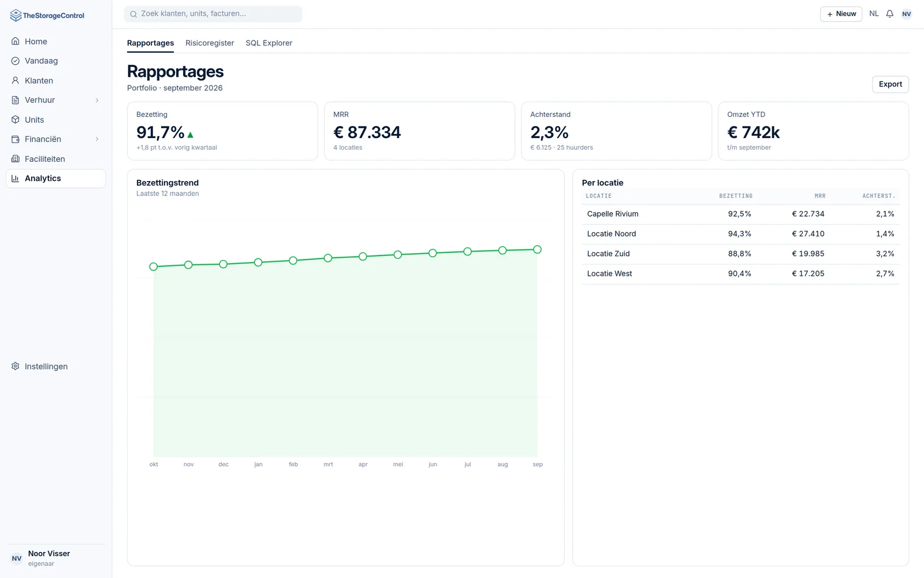
Task: Open the notifications bell
Action: pos(889,14)
